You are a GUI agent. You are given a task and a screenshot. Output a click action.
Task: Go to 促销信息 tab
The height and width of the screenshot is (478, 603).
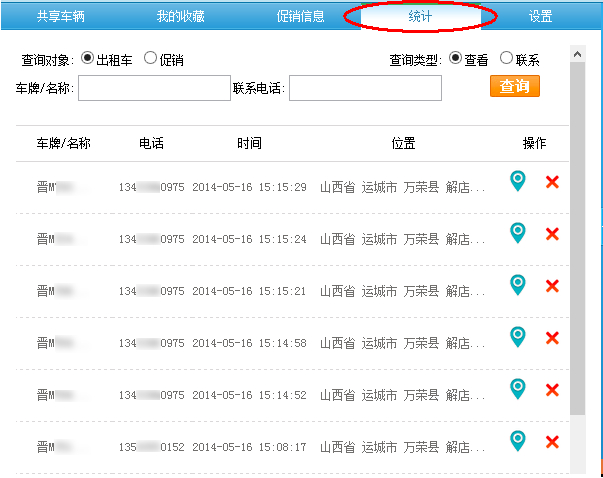coord(300,16)
